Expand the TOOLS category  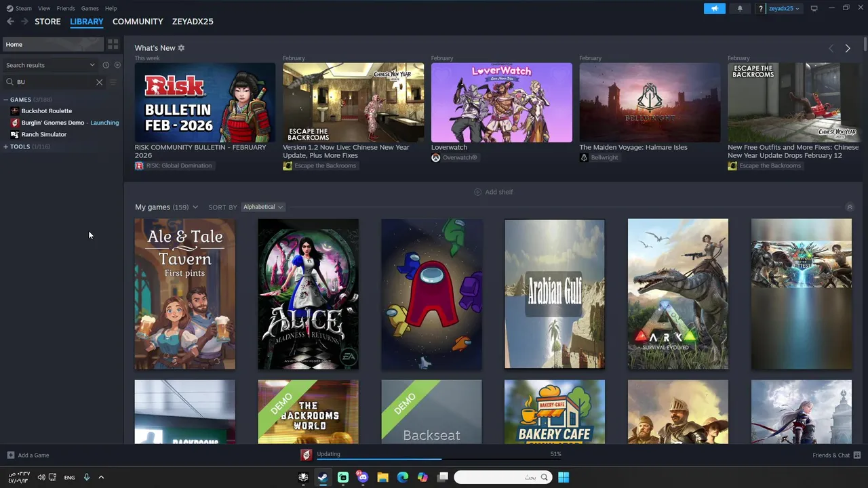click(x=6, y=146)
